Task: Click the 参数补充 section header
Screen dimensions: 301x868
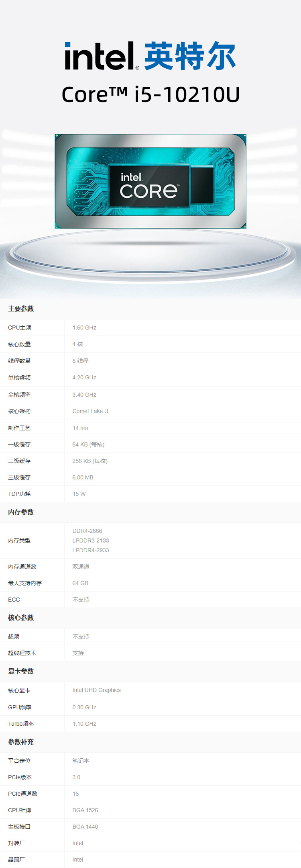Action: [x=21, y=742]
